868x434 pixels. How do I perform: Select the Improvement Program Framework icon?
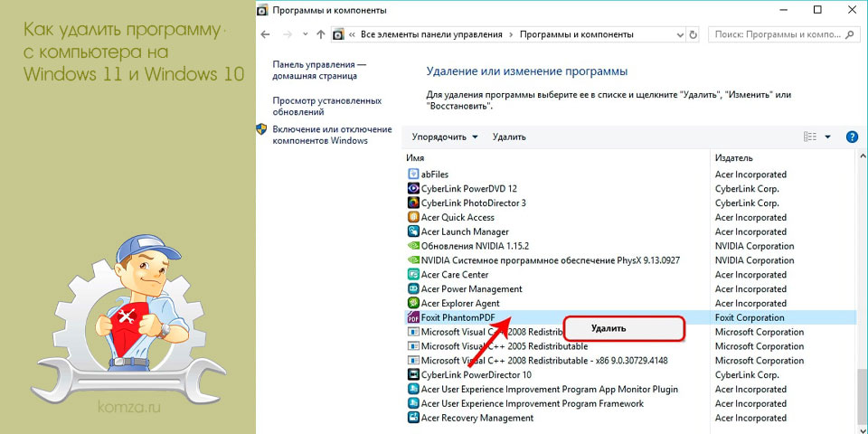[413, 403]
